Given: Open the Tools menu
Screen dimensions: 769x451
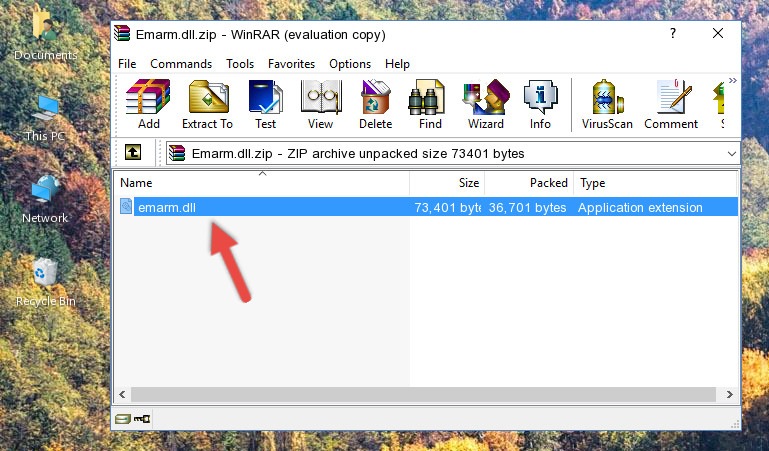Looking at the screenshot, I should 240,64.
